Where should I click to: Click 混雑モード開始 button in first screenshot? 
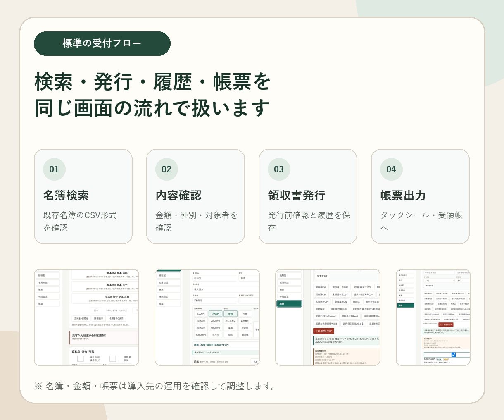pos(81,318)
